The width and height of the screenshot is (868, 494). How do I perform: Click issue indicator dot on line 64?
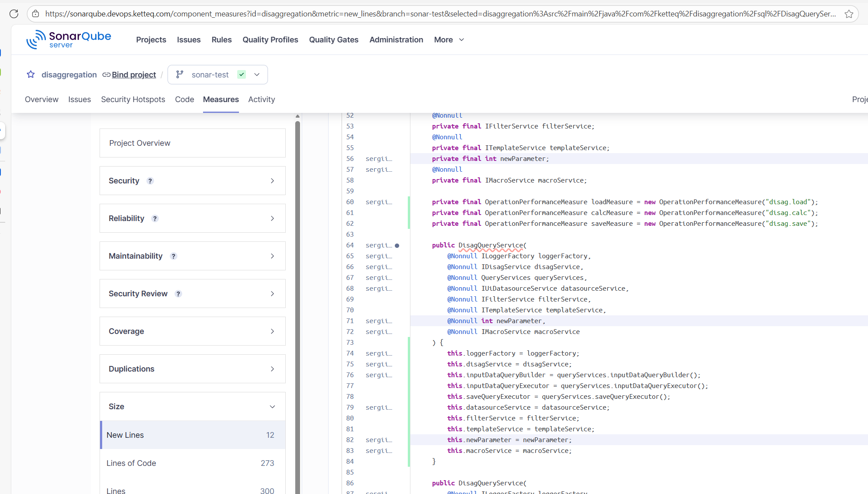[397, 246]
